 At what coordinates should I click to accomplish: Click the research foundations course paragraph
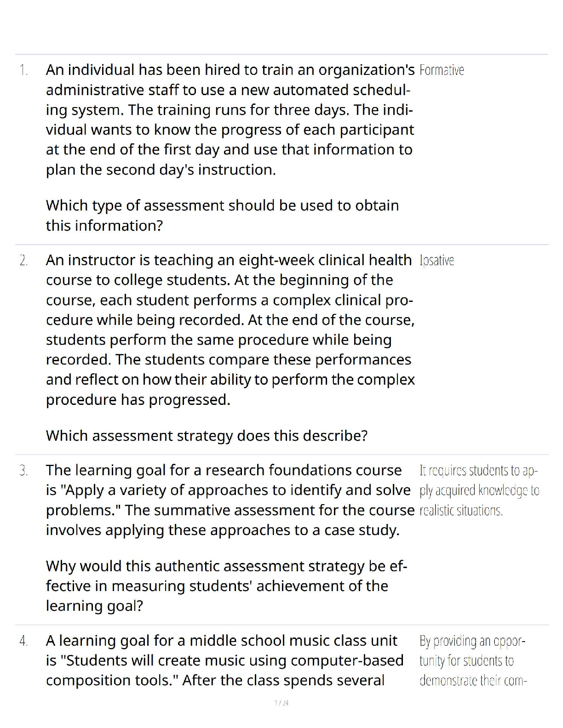pos(230,500)
